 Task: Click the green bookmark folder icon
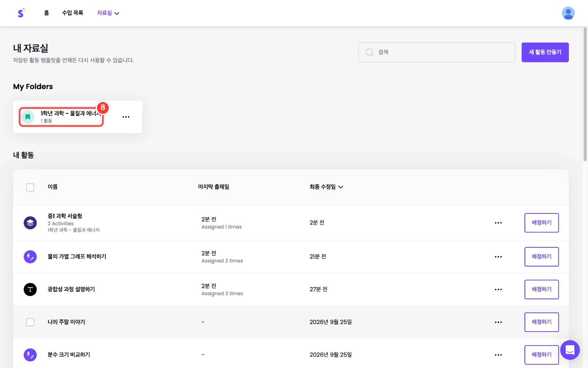[28, 117]
